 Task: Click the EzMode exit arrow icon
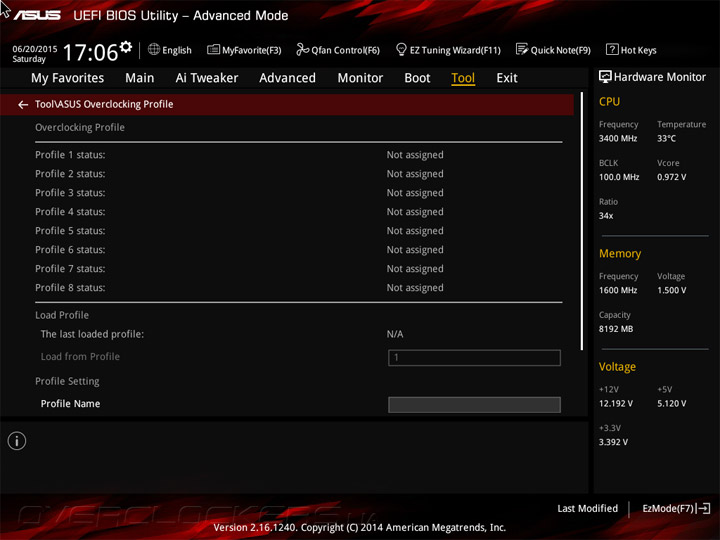pos(703,508)
